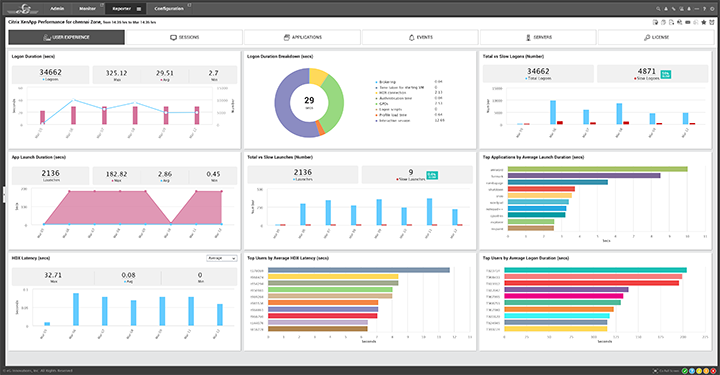Toggle the HDX connection legend entry
720x375 pixels.
click(x=390, y=93)
